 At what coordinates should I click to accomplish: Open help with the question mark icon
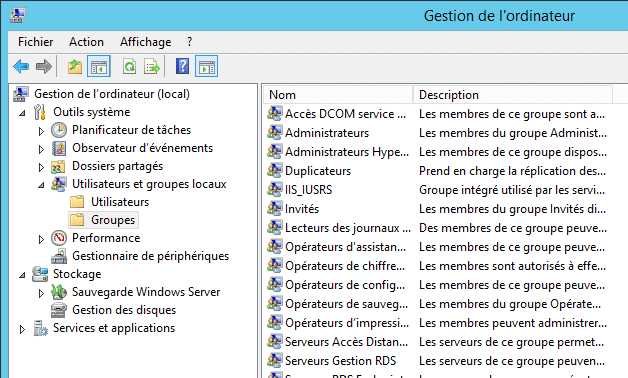click(183, 66)
